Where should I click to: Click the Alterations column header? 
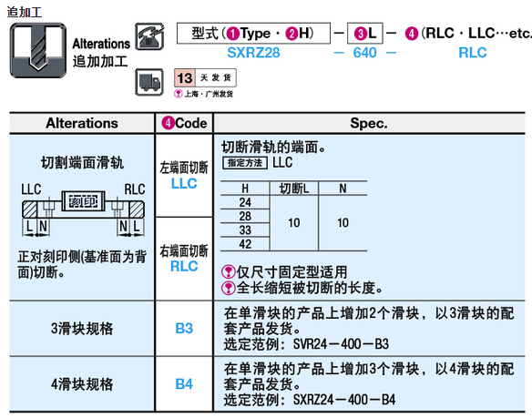click(x=82, y=123)
